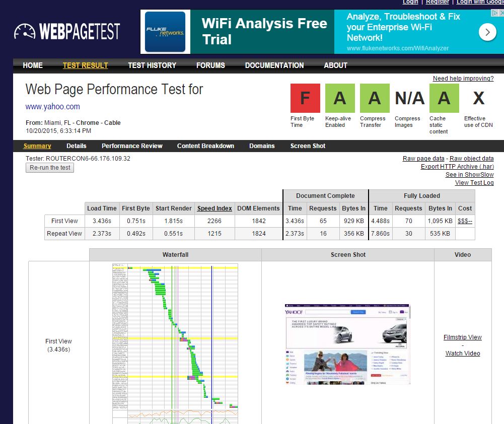The width and height of the screenshot is (504, 424).
Task: Click the Watch Video link
Action: coord(463,354)
